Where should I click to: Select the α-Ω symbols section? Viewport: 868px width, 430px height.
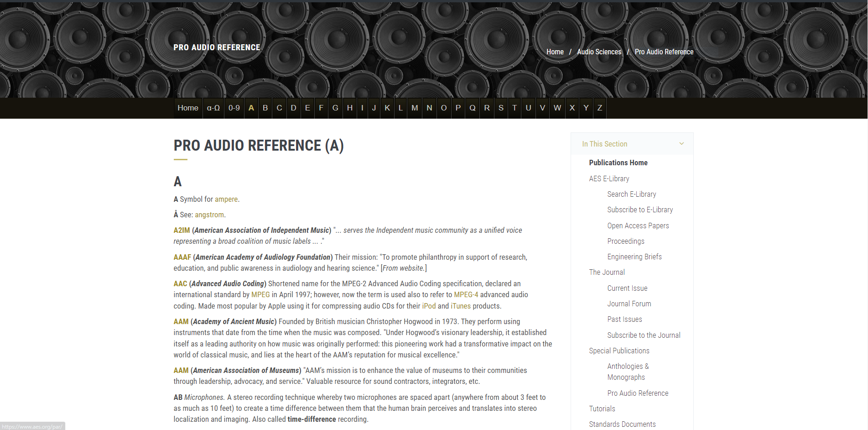213,108
